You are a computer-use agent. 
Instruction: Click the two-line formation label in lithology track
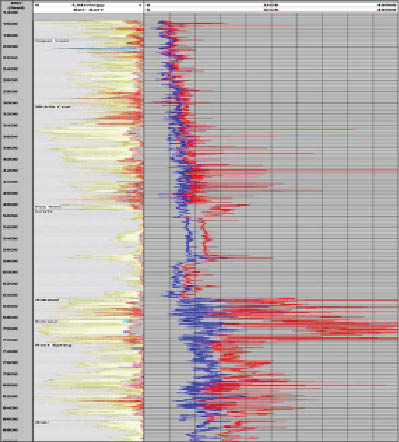coord(48,209)
